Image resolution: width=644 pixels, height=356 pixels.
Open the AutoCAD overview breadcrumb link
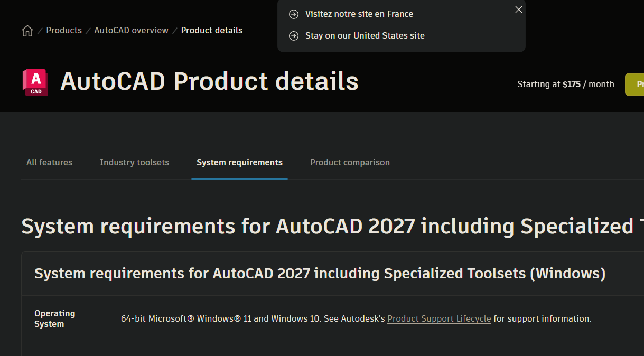(131, 30)
